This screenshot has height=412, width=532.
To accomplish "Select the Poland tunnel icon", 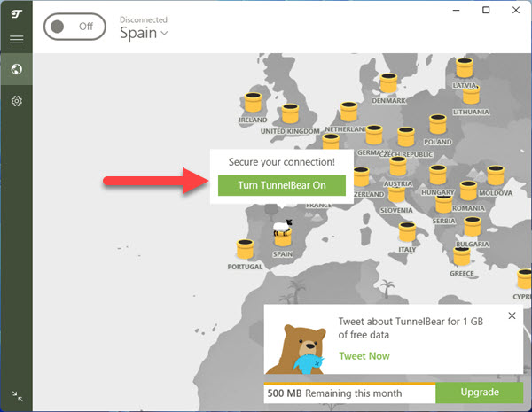I will coord(438,124).
